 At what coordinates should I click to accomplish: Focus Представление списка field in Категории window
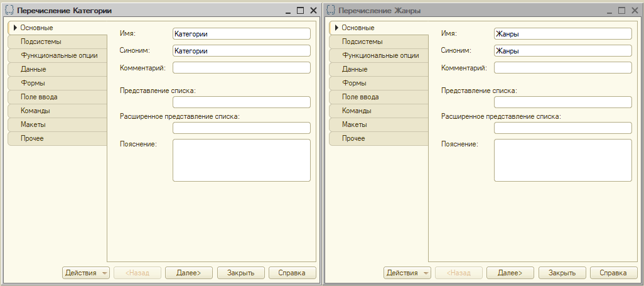pos(242,102)
